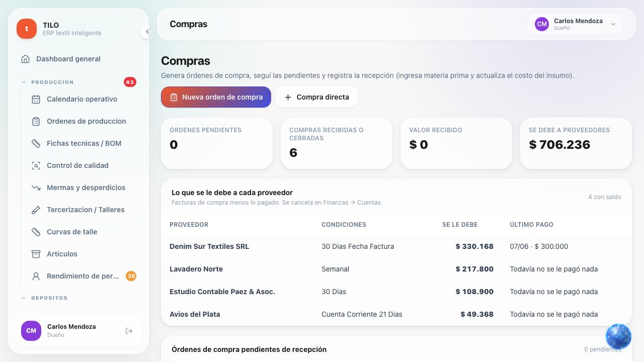Open the Carlos Mendoza user dropdown arrow
The height and width of the screenshot is (362, 644).
613,24
